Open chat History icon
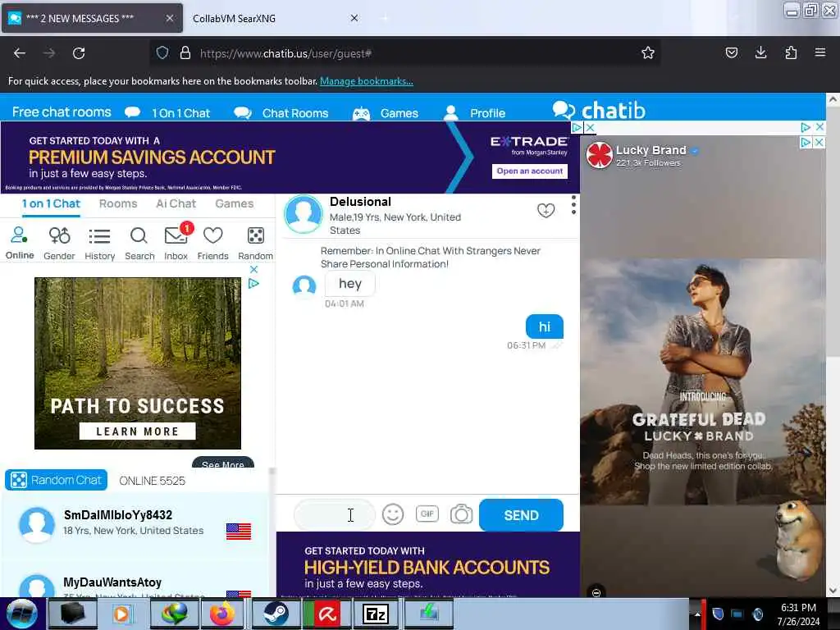This screenshot has height=630, width=840. pos(99,243)
